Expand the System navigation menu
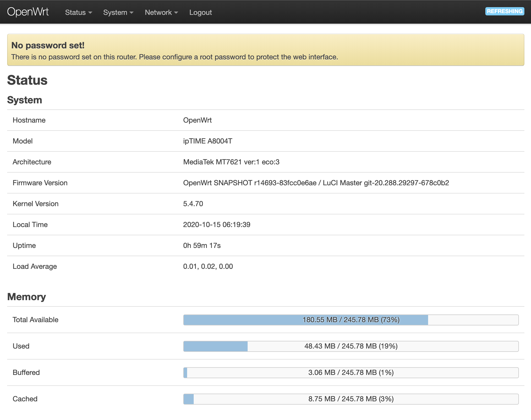The height and width of the screenshot is (420, 531). coord(118,12)
